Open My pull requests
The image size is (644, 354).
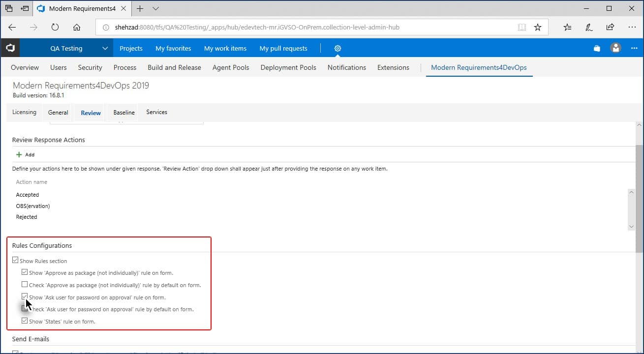point(283,48)
